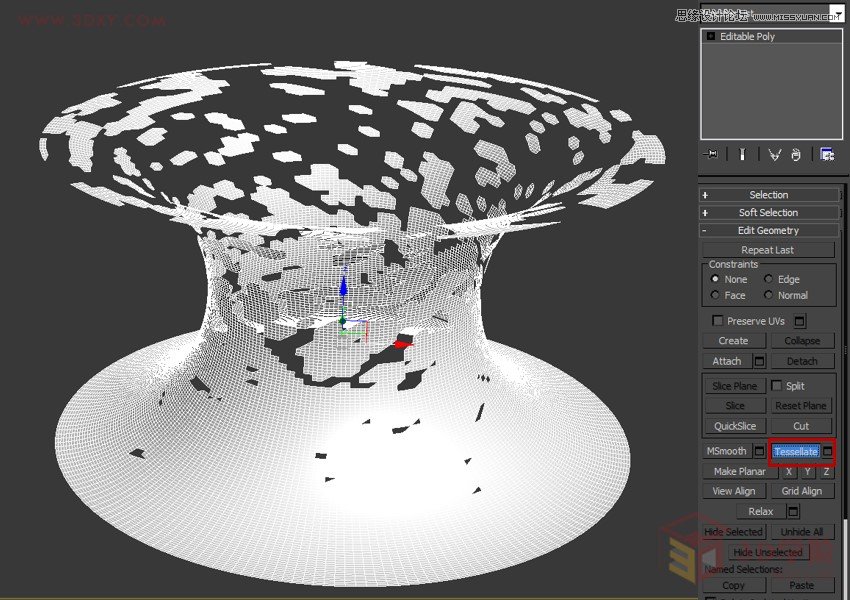
Task: Enable the Preserve UVs checkbox
Action: [716, 320]
